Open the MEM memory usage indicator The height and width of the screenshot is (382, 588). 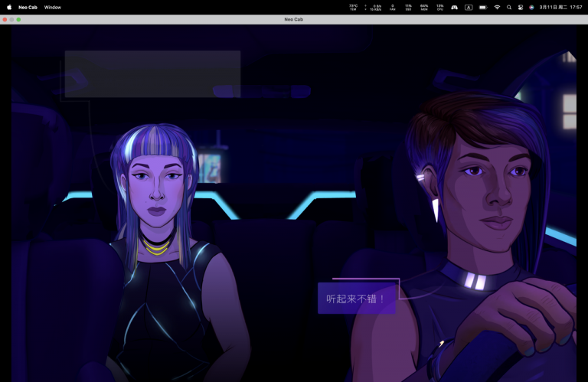(x=424, y=8)
